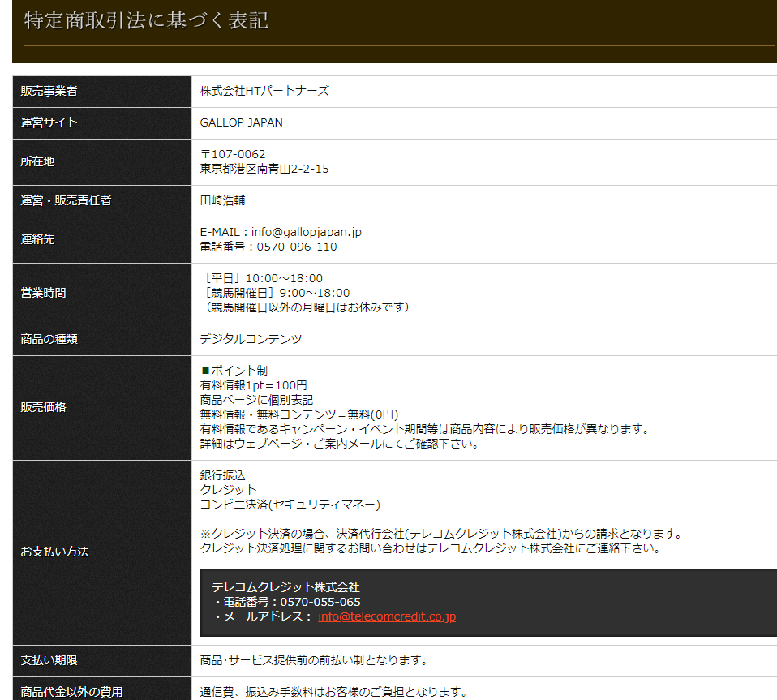Select the デジタルコンテンツ product type
The height and width of the screenshot is (700, 777).
[251, 339]
